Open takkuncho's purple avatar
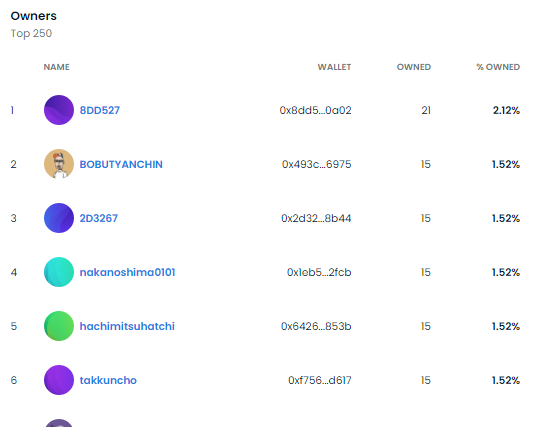Viewport: 541px width, 435px height. point(59,380)
